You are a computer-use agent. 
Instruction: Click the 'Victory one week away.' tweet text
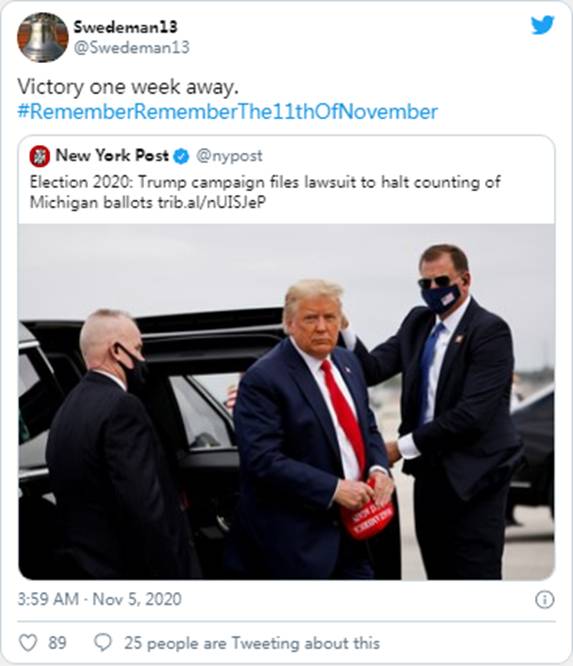[128, 87]
